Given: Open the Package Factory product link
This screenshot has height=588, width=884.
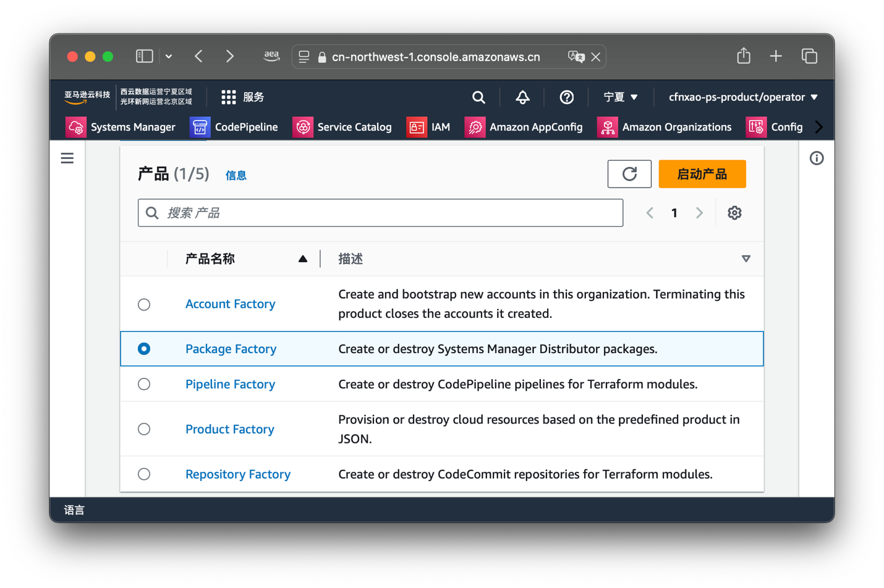Looking at the screenshot, I should pyautogui.click(x=231, y=349).
